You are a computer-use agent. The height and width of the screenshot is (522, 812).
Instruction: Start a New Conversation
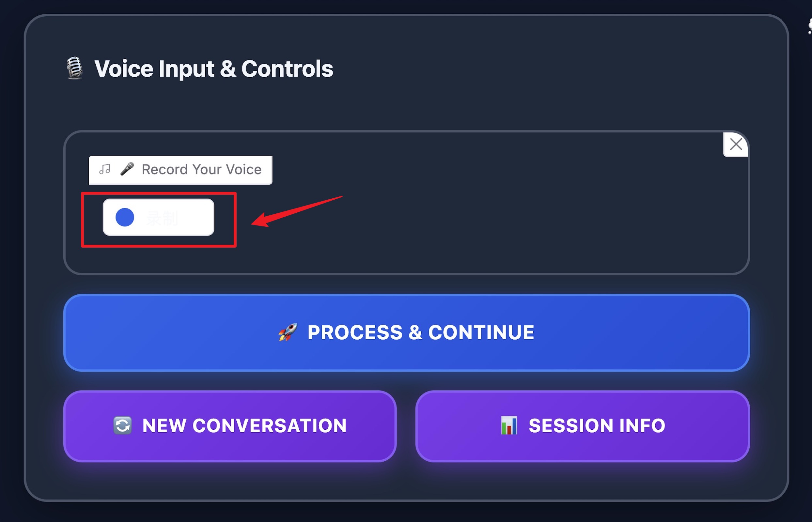pyautogui.click(x=230, y=426)
